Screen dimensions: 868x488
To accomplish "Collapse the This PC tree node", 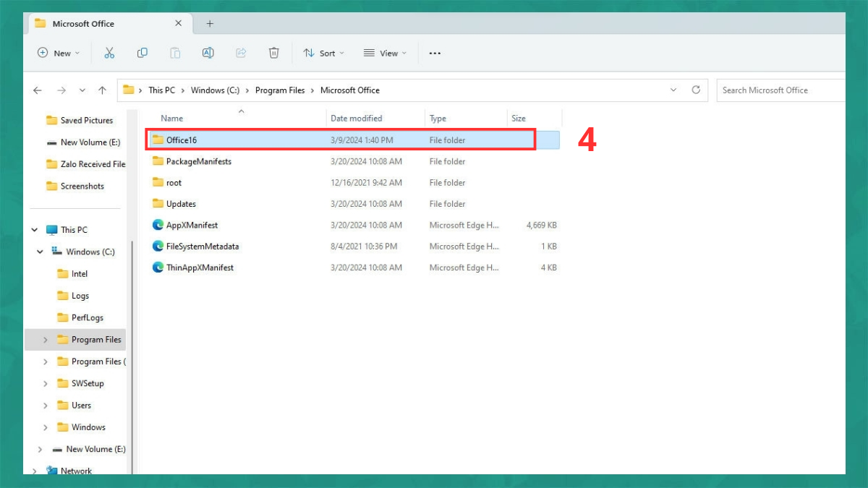I will (x=34, y=230).
